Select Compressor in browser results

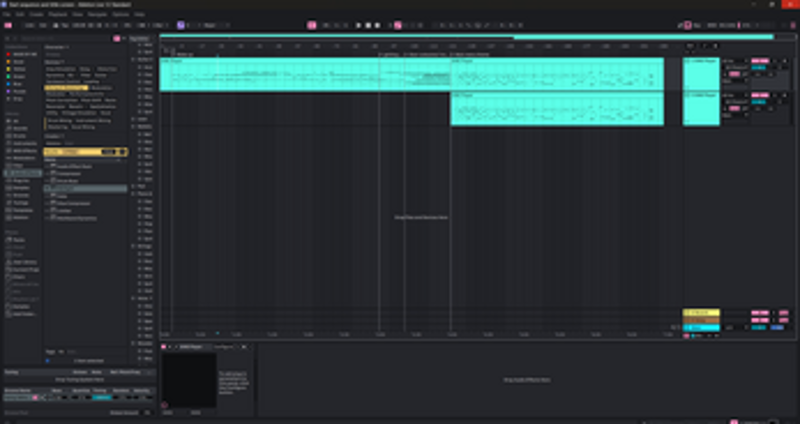click(69, 173)
